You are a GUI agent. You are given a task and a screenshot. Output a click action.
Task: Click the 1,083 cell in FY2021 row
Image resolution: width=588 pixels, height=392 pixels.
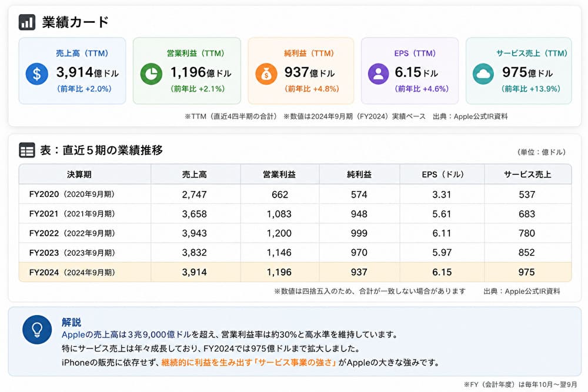coord(279,214)
